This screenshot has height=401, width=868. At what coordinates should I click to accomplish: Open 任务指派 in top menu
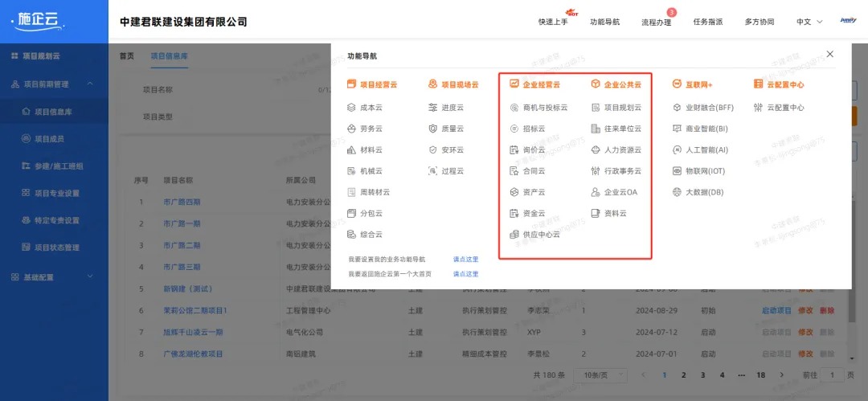(708, 23)
